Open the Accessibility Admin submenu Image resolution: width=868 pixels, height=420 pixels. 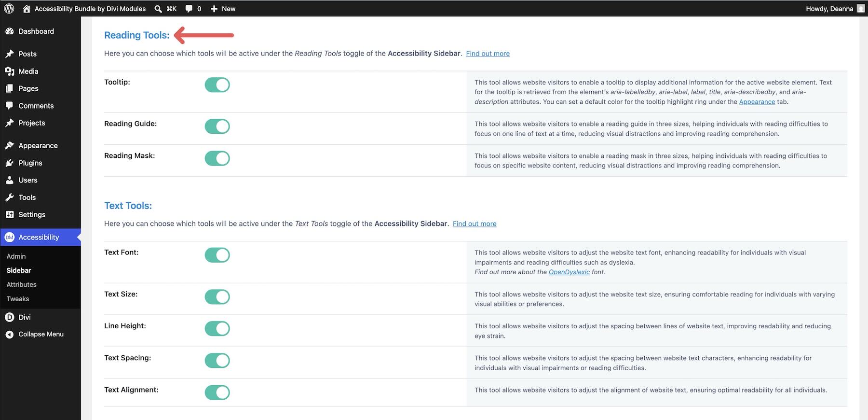(x=16, y=256)
